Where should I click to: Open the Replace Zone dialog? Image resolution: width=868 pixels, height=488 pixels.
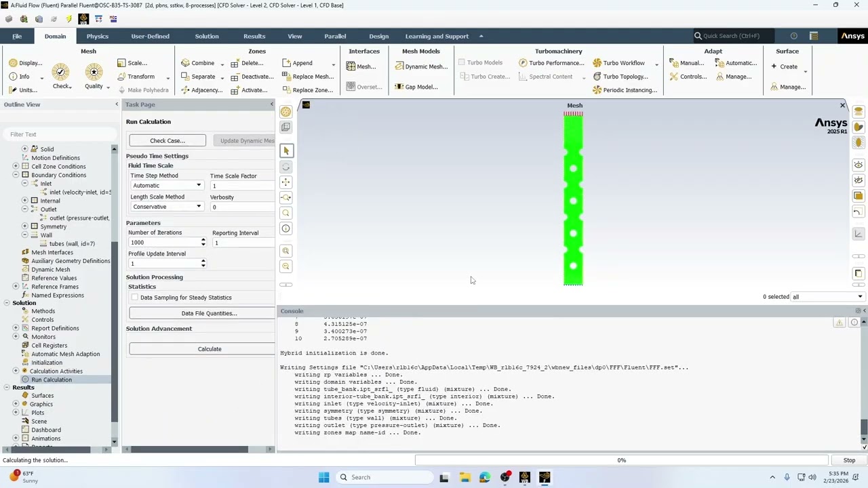coord(308,90)
